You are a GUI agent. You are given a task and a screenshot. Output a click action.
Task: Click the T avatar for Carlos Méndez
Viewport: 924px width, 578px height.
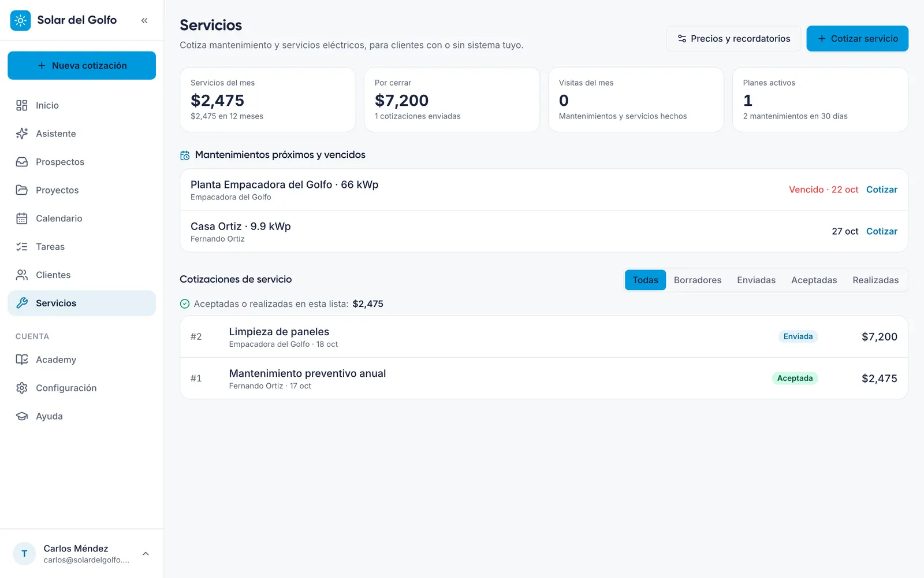click(24, 554)
